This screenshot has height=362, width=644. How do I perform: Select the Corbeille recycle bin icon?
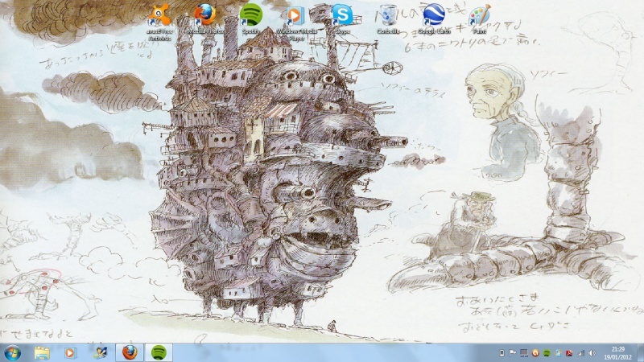[x=388, y=19]
